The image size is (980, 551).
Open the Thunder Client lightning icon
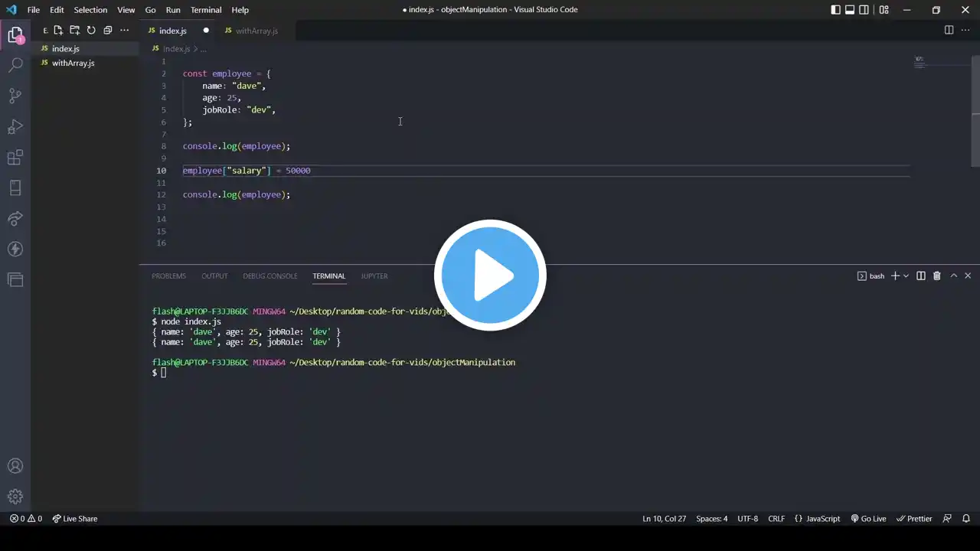pyautogui.click(x=15, y=249)
